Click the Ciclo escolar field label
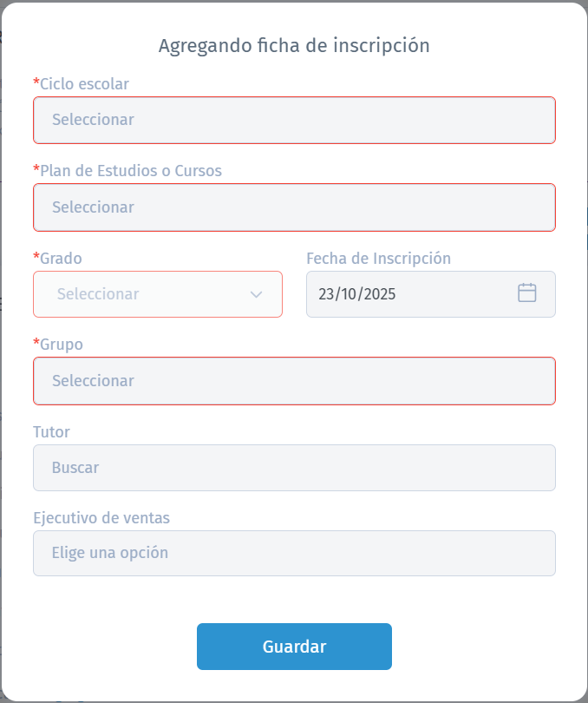Viewport: 588px width, 703px height. [82, 83]
